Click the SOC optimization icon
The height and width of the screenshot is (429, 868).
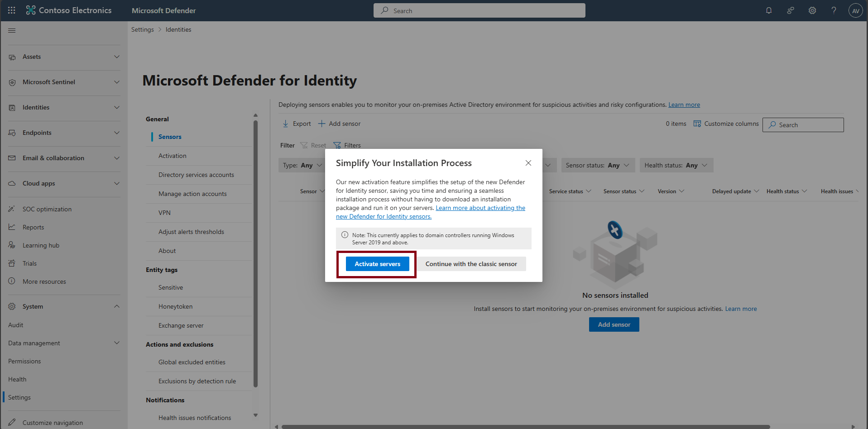click(x=12, y=209)
